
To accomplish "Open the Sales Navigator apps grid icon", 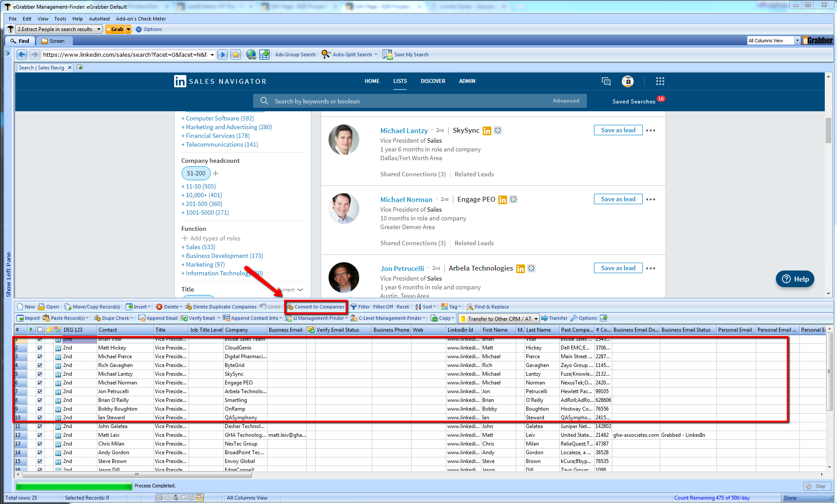I will (x=660, y=81).
